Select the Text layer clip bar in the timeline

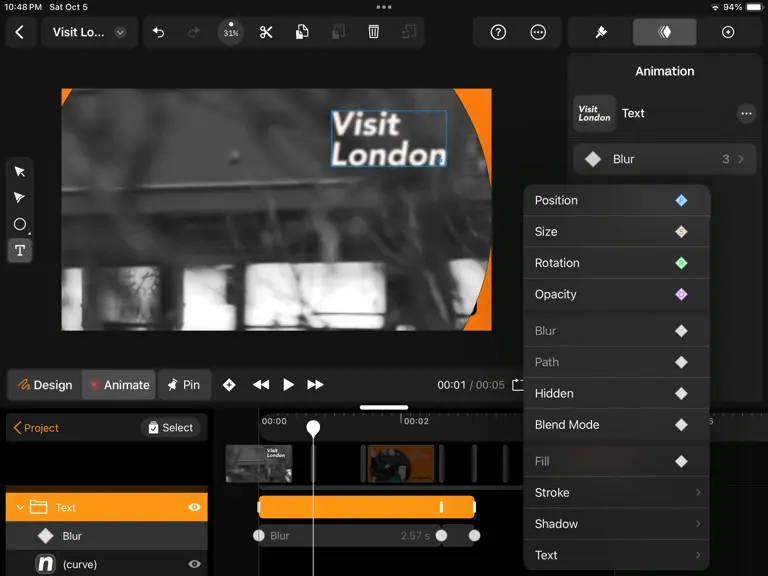coord(367,507)
